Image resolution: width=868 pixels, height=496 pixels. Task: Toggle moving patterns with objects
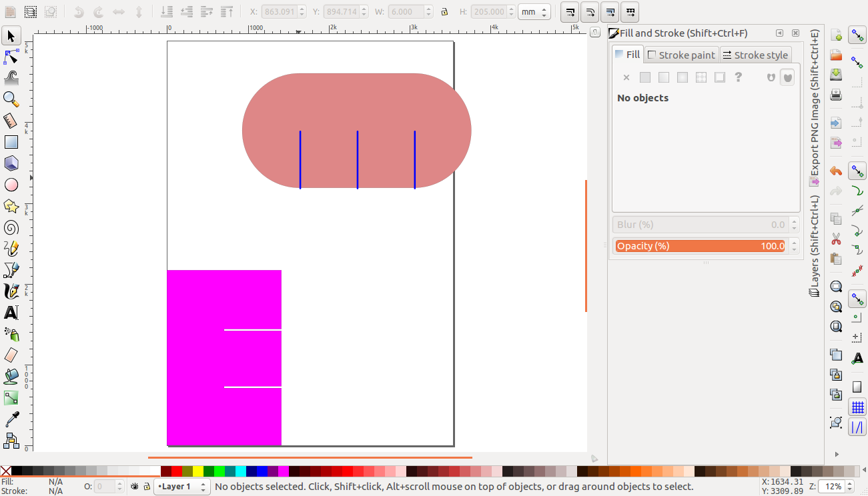[x=630, y=12]
